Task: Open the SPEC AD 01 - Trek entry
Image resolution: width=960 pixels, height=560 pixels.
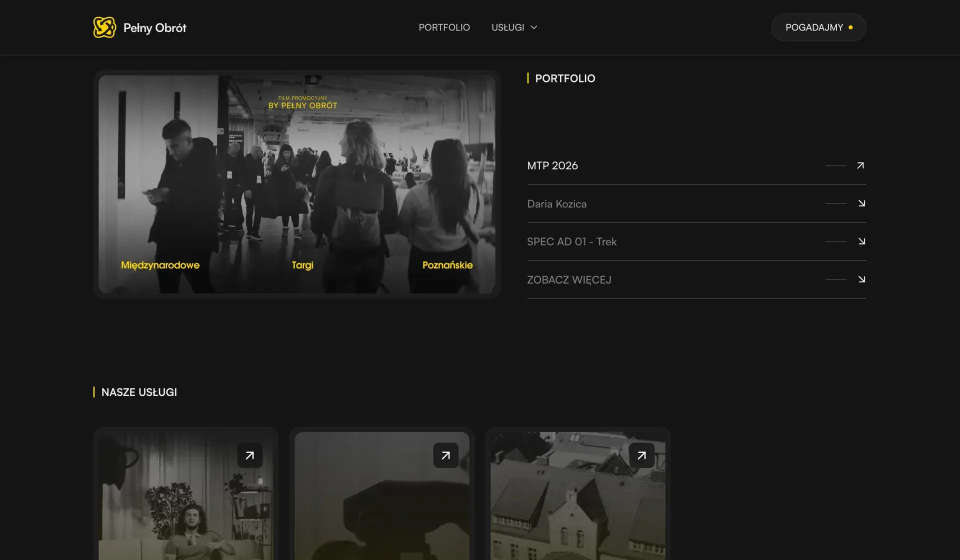Action: pyautogui.click(x=696, y=241)
